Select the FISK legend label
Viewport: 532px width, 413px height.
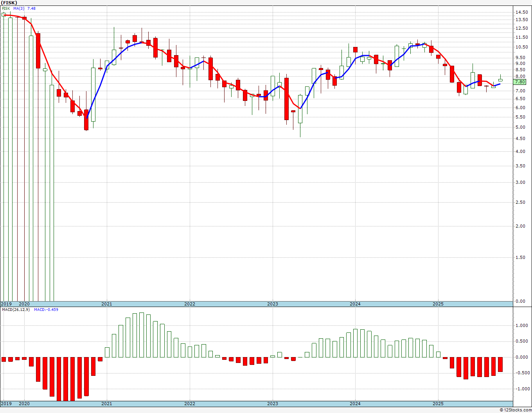[x=6, y=8]
